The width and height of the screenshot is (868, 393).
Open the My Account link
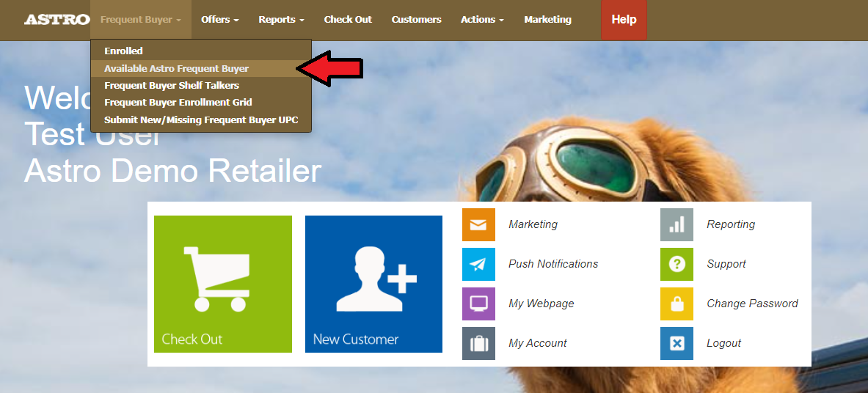(538, 343)
